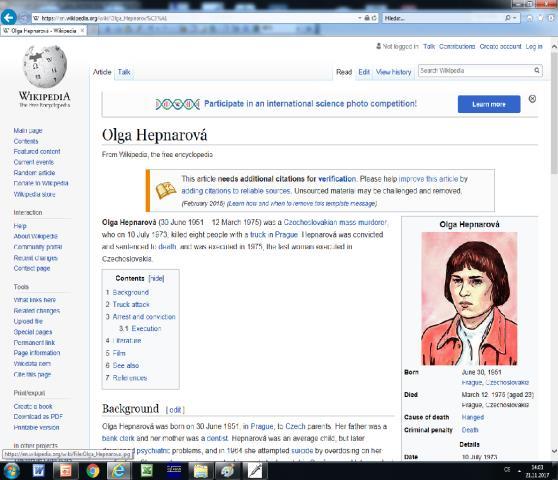Screen dimensions: 558x480
Task: Open the search provider dropdown arrow
Action: (x=515, y=18)
